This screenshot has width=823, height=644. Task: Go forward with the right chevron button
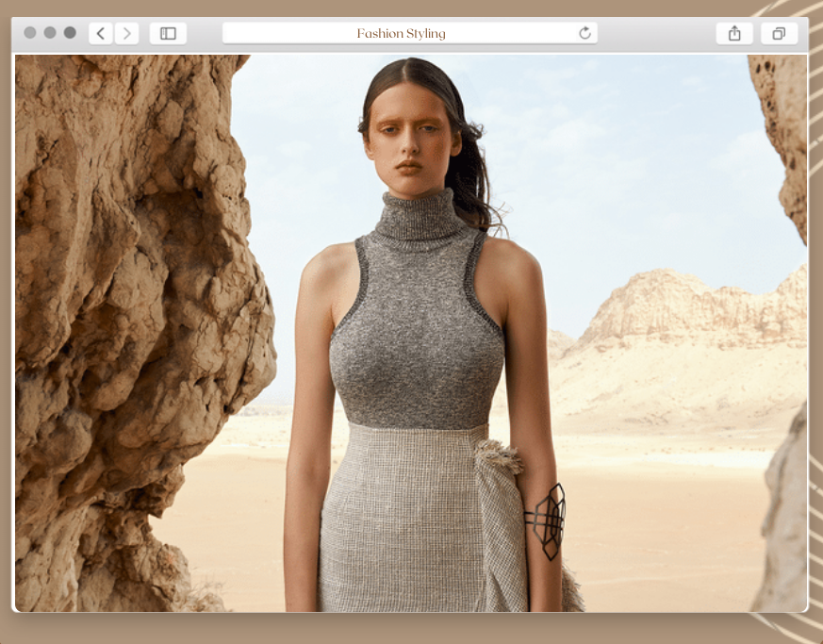126,34
